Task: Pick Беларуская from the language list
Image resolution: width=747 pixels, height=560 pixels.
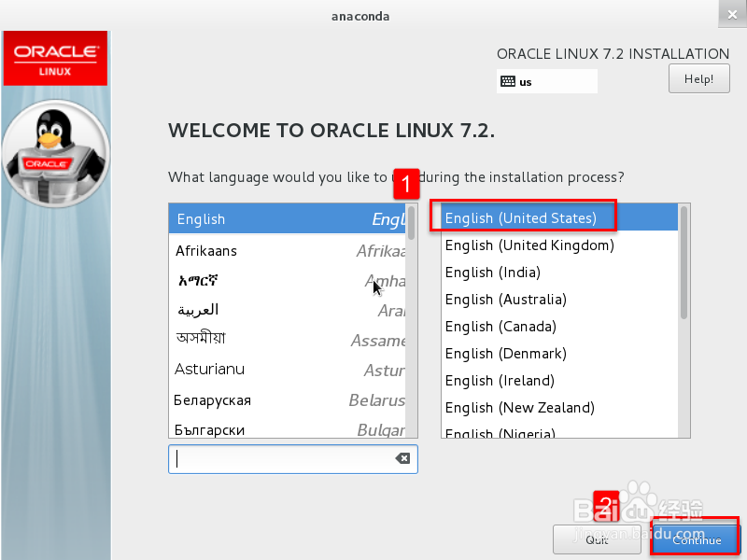Action: tap(280, 400)
